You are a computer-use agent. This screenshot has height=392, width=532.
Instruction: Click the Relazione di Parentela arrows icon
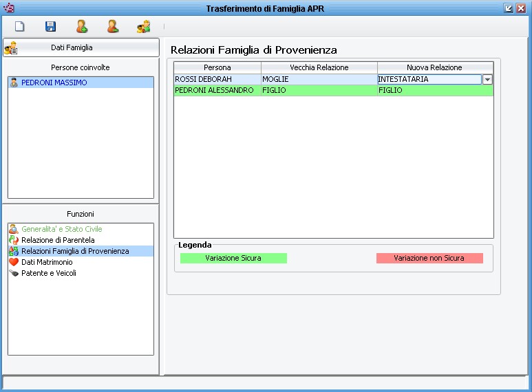tap(14, 240)
